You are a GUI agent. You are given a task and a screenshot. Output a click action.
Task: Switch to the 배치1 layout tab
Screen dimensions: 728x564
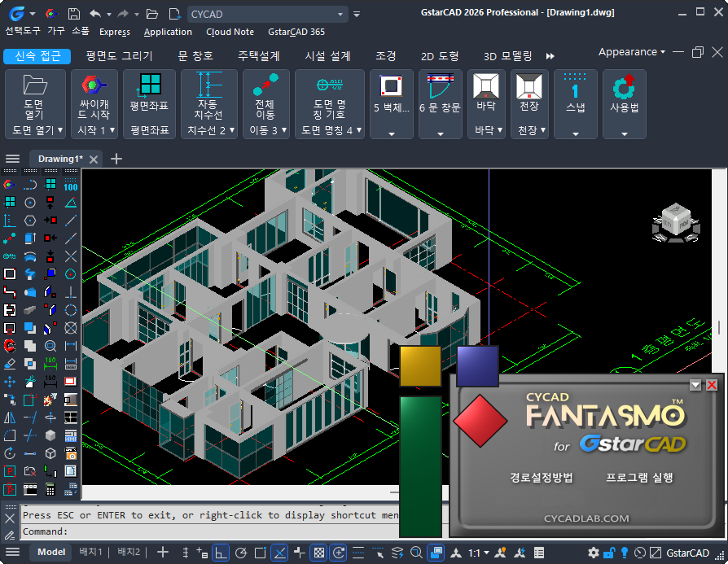click(x=90, y=552)
